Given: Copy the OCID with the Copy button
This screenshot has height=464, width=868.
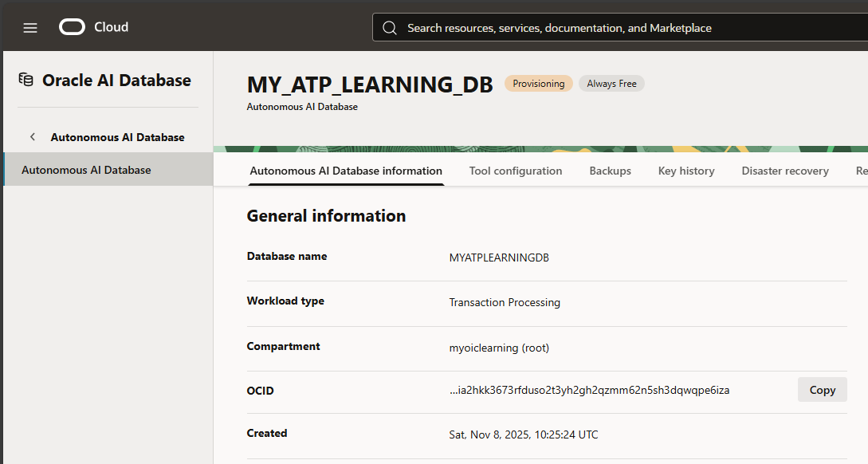Looking at the screenshot, I should 822,390.
